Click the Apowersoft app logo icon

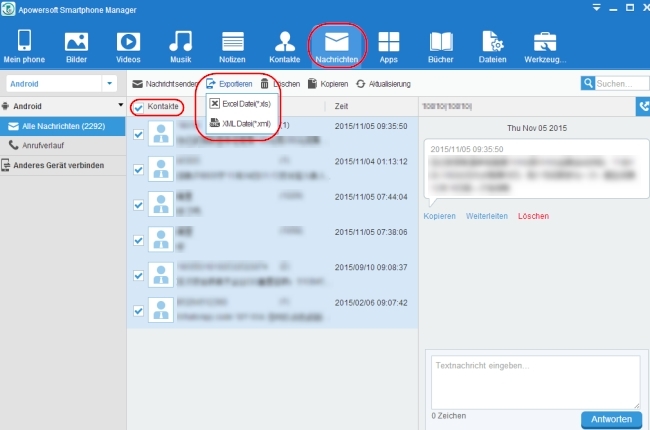coord(8,9)
